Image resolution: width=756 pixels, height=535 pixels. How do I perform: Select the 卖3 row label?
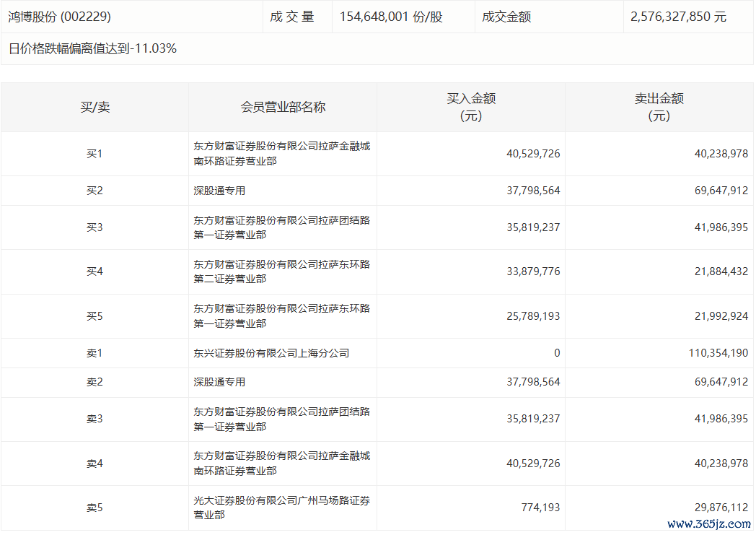94,419
